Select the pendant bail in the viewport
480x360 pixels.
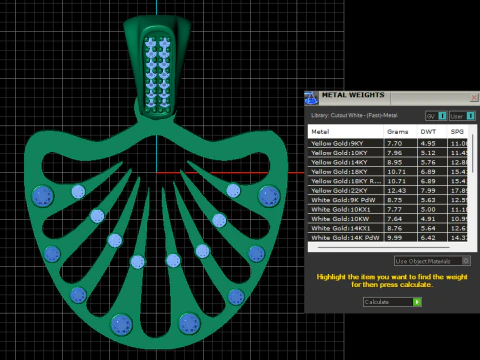click(157, 67)
